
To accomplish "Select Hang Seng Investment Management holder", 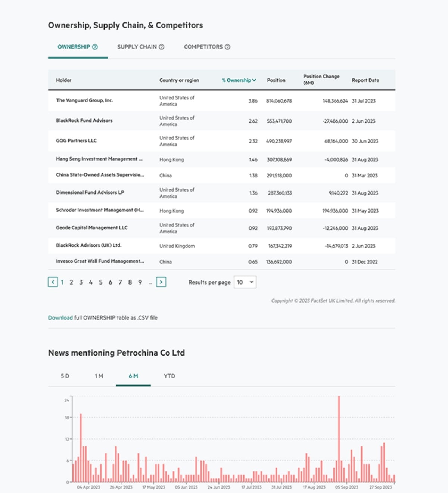I will click(99, 159).
